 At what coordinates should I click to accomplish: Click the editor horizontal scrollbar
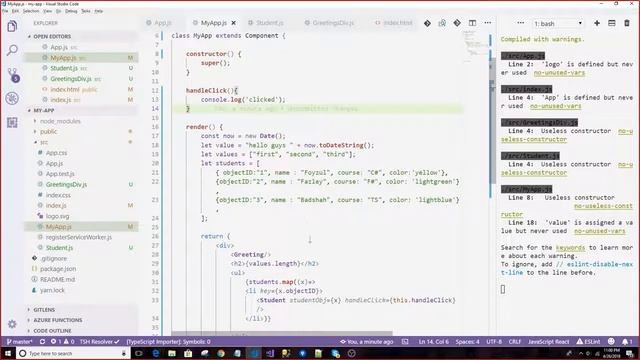click(282, 333)
